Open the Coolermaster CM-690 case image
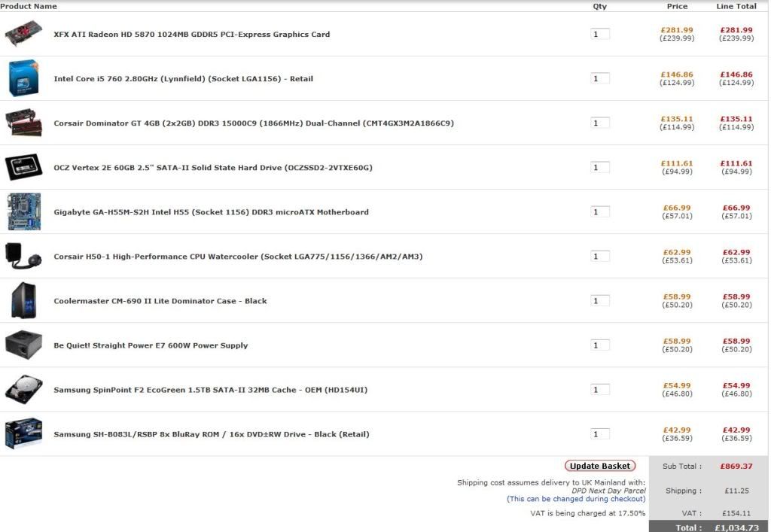 coord(23,300)
